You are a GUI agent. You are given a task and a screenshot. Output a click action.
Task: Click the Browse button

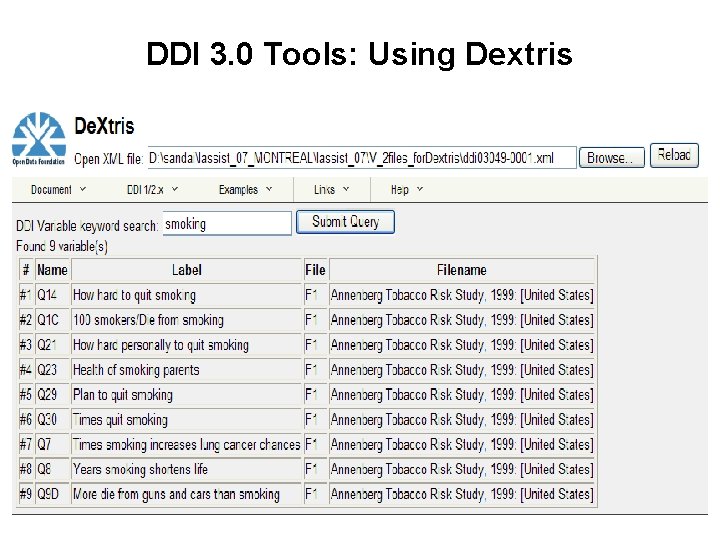[x=612, y=158]
